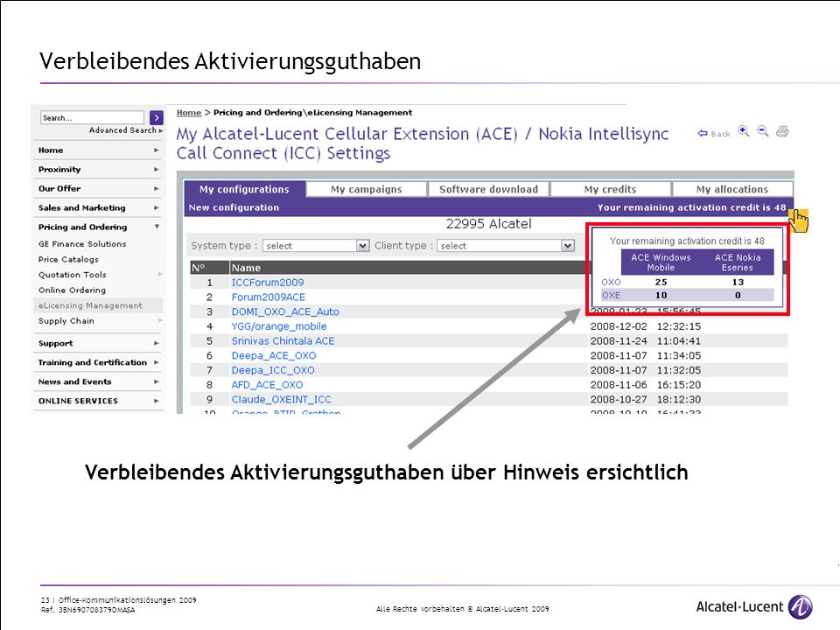Select eLicensing Management in sidebar
This screenshot has width=840, height=630.
click(90, 306)
